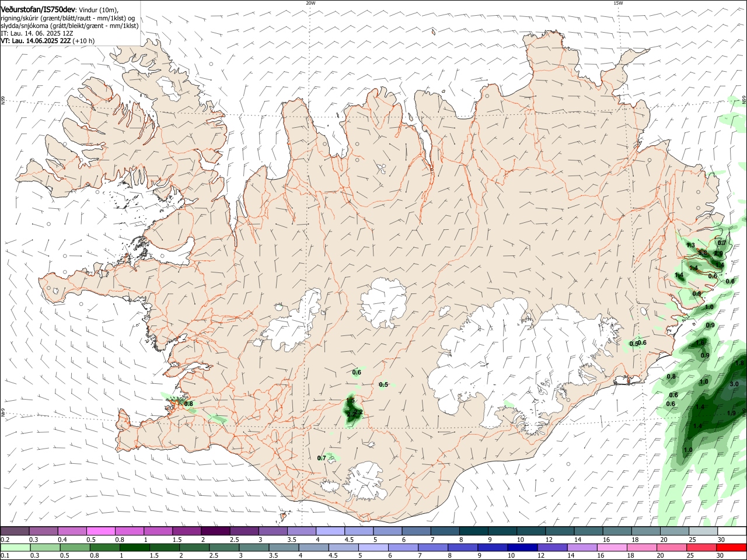This screenshot has height=560, width=747.
Task: Click the '20W' longitude label at top
Action: point(310,3)
